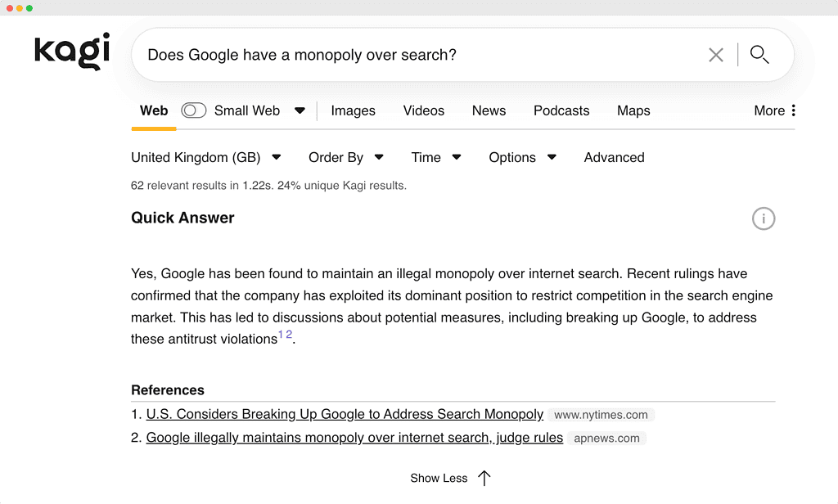Switch to the Podcasts tab
The height and width of the screenshot is (504, 838).
(561, 110)
